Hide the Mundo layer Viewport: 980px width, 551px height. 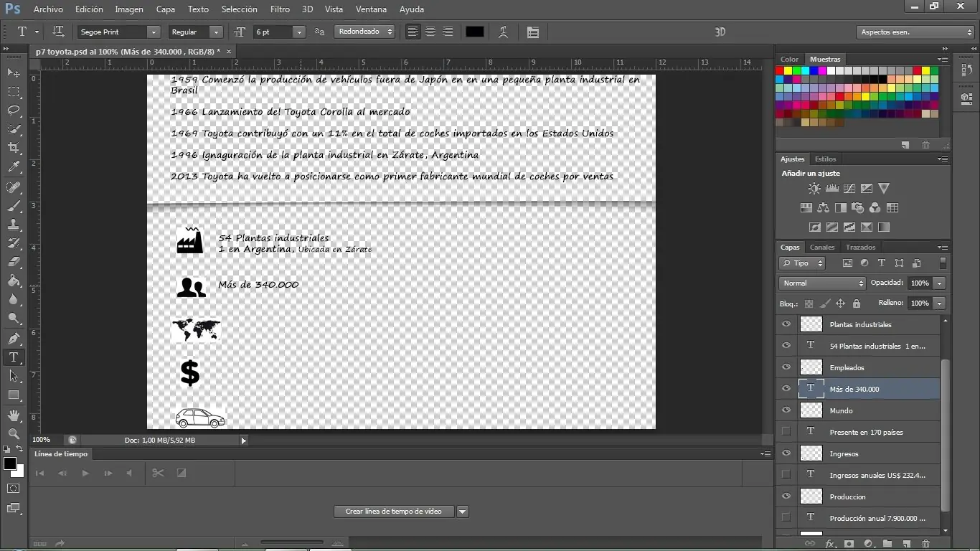pos(786,410)
